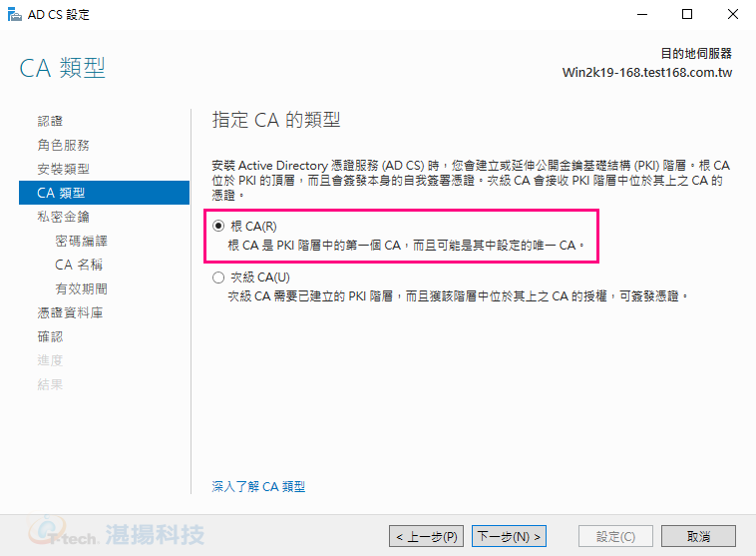Open the 私密金鑰 step

pyautogui.click(x=63, y=217)
